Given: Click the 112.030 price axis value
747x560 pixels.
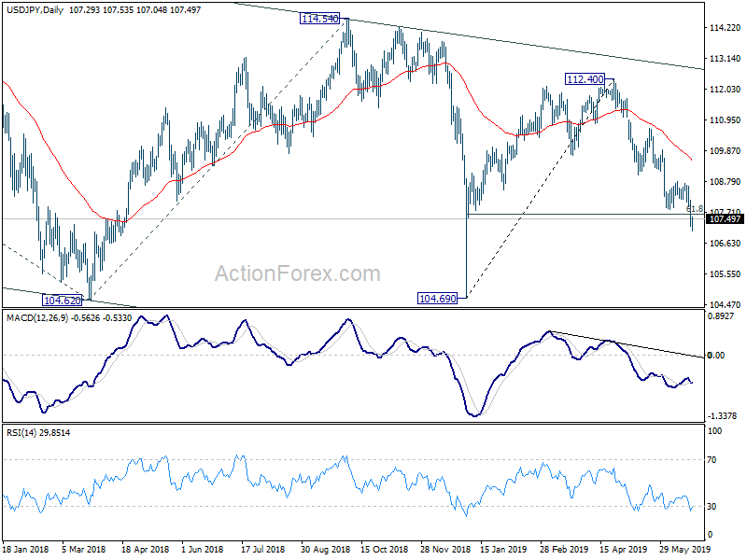Looking at the screenshot, I should pos(725,90).
